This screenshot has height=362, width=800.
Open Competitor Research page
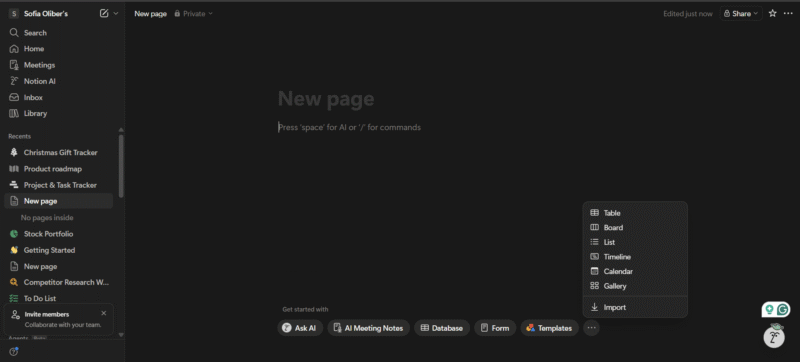tap(59, 282)
